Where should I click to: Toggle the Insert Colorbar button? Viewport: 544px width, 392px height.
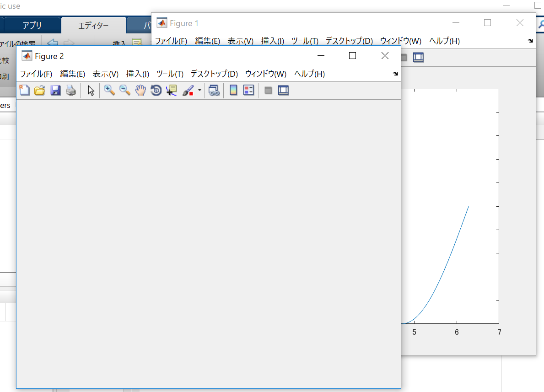(233, 91)
